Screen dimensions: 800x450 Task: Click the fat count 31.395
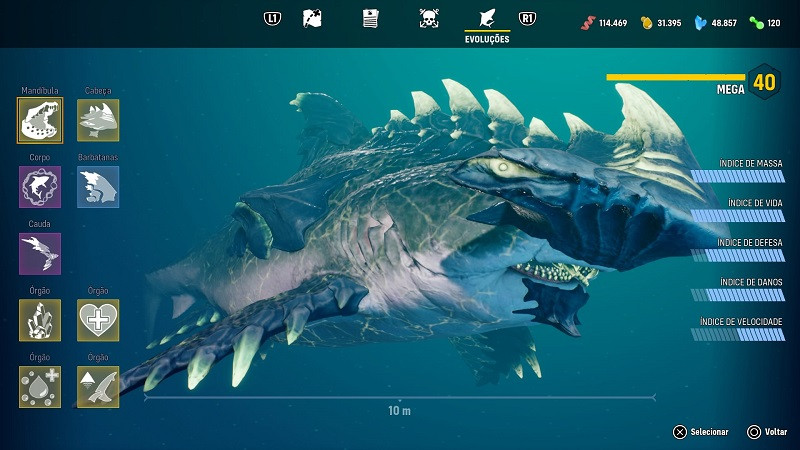(x=669, y=23)
